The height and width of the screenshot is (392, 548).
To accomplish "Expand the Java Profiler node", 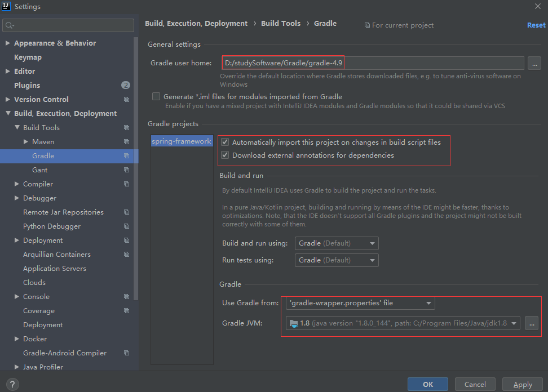I will tap(17, 367).
